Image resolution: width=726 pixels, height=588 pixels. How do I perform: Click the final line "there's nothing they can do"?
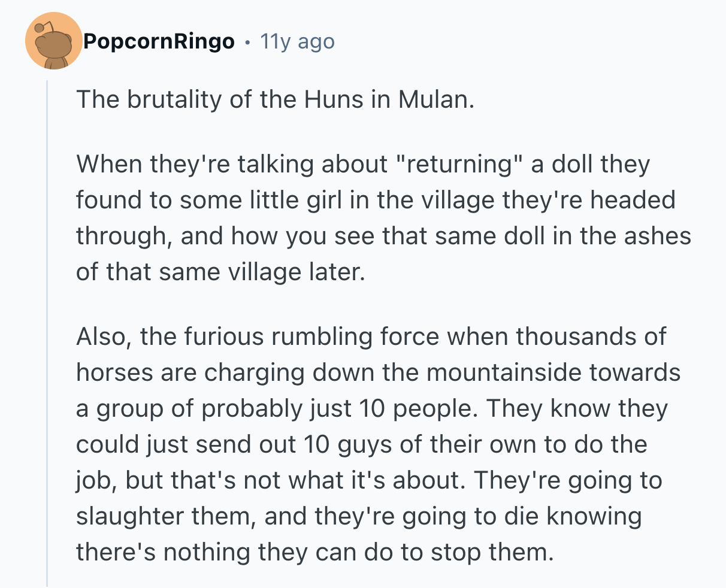(x=312, y=552)
